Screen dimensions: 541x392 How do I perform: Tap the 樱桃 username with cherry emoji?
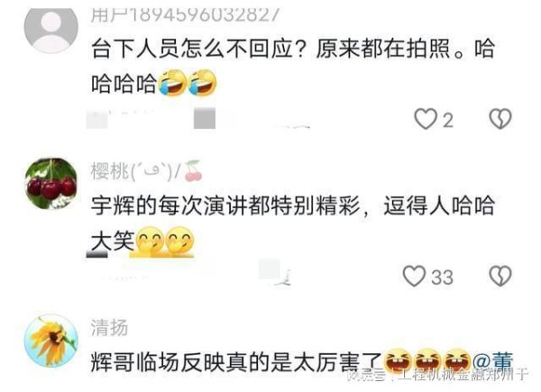click(146, 171)
